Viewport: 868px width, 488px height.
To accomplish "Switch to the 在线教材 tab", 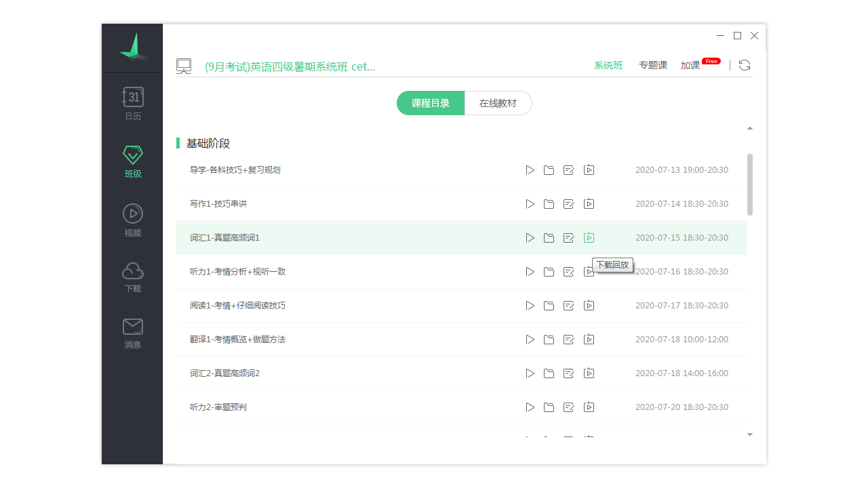I will (498, 102).
